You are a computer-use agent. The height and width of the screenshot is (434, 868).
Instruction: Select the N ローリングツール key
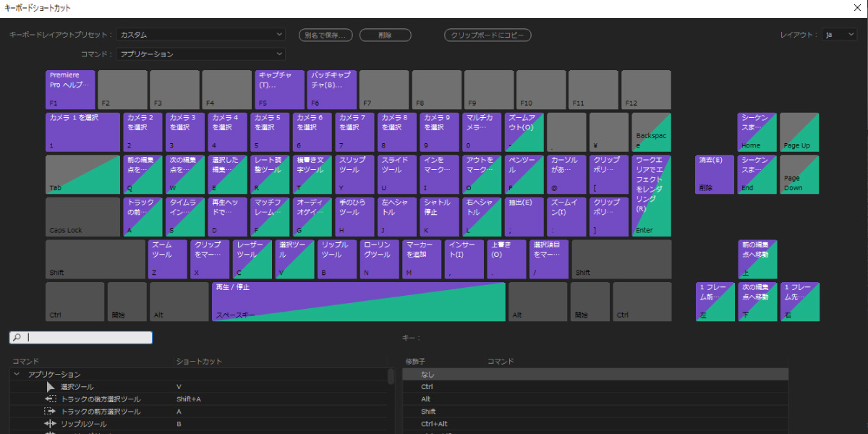380,259
